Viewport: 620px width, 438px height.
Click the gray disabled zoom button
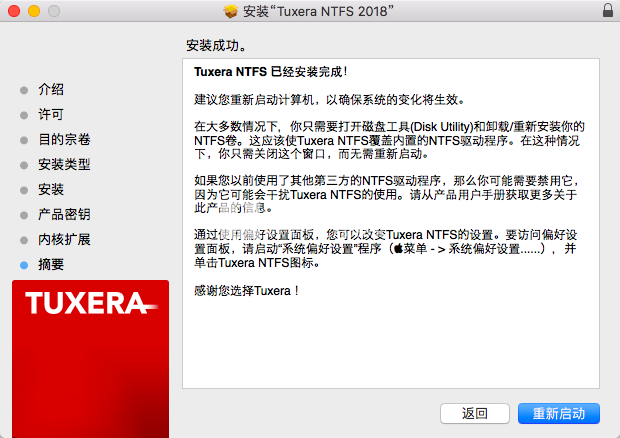coord(54,11)
